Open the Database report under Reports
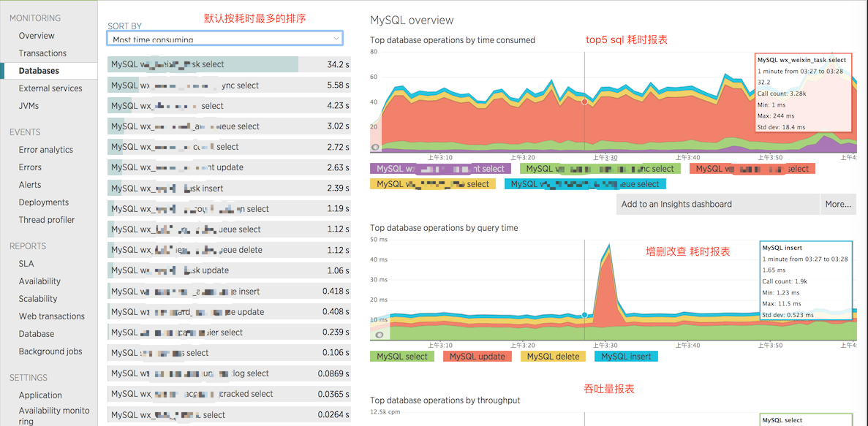 coord(37,334)
